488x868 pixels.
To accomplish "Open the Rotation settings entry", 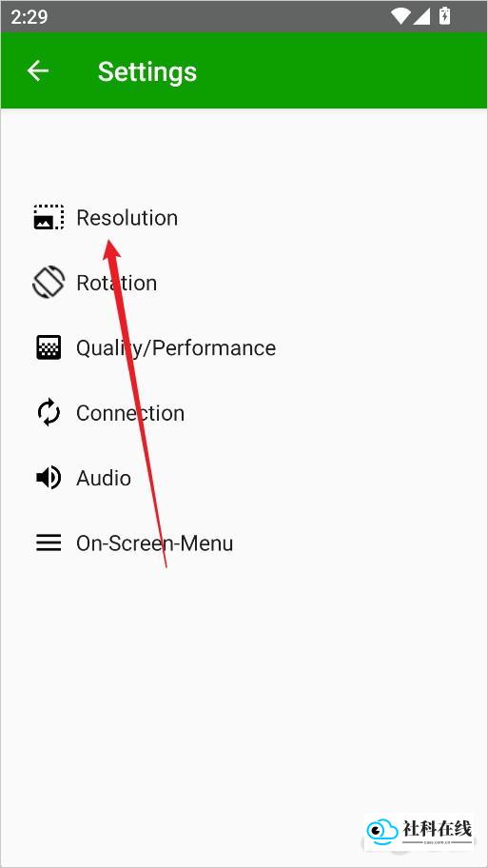I will coord(244,283).
